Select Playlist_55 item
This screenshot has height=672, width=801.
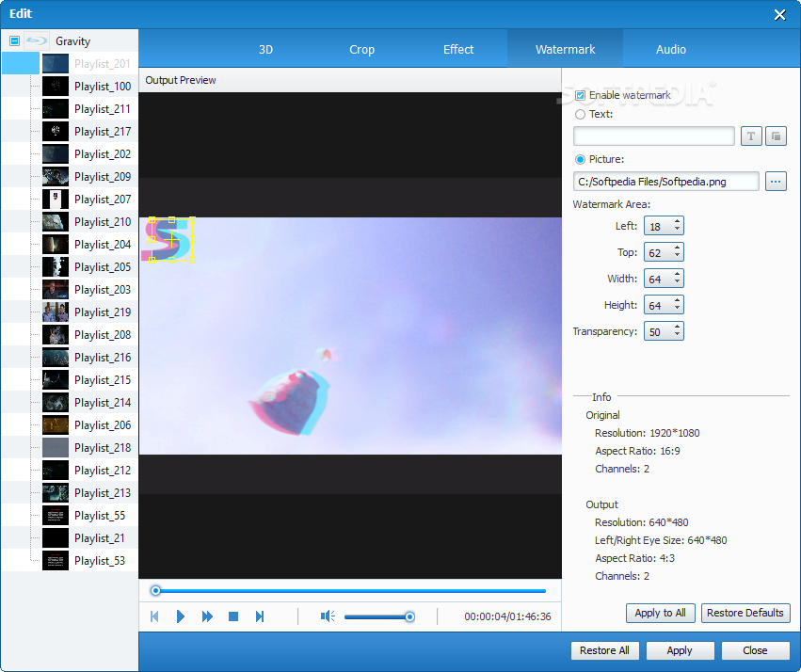click(x=99, y=515)
